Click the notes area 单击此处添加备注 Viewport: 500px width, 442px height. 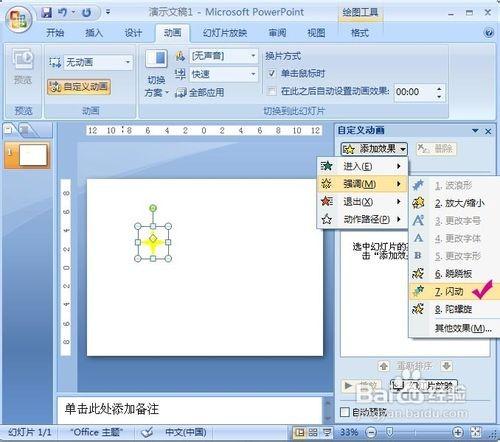[x=190, y=409]
